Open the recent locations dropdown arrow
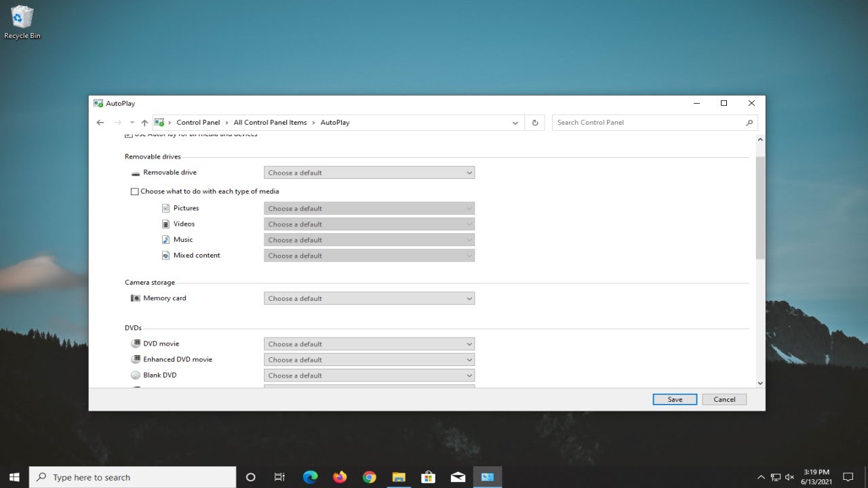This screenshot has width=868, height=488. [x=132, y=123]
